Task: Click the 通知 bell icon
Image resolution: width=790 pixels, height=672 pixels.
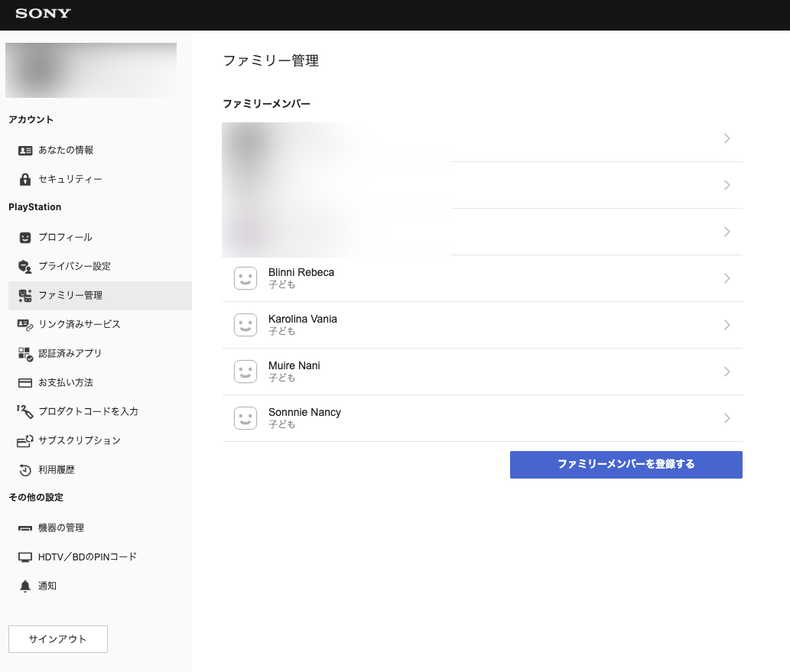Action: point(25,586)
